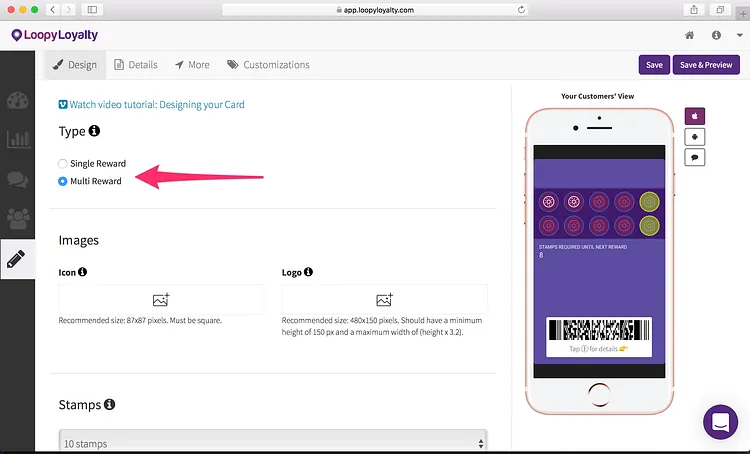Show Android device preview
The height and width of the screenshot is (454, 750).
(x=695, y=137)
